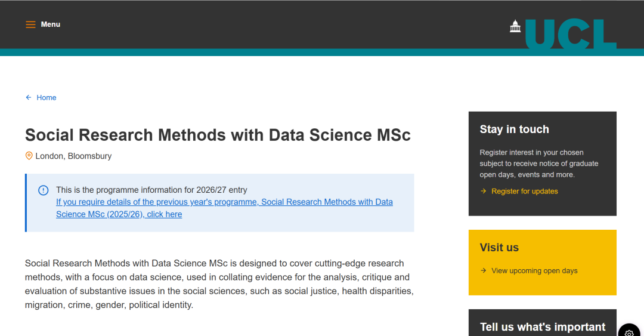Click the arrow icon beside Register for updates
644x336 pixels.
pos(483,191)
